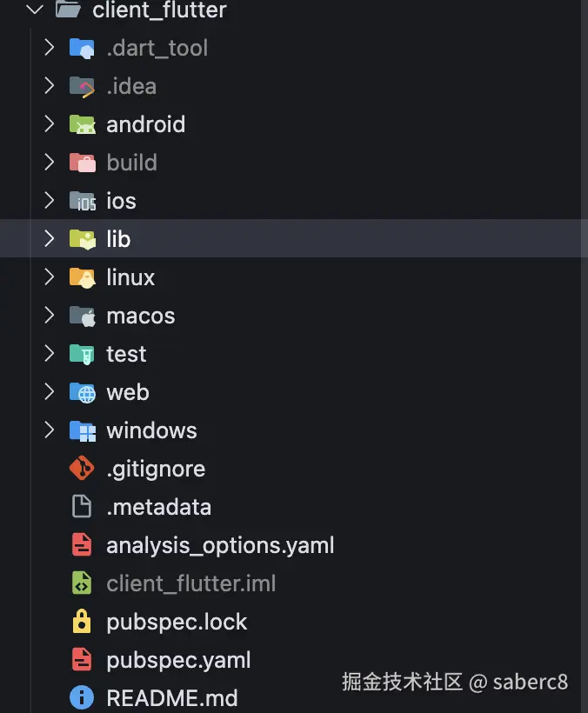Click the info icon beside README.md
The image size is (588, 713).
[82, 697]
